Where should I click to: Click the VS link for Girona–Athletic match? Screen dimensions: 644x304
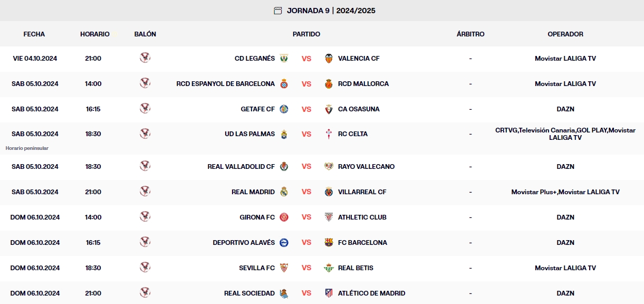306,217
